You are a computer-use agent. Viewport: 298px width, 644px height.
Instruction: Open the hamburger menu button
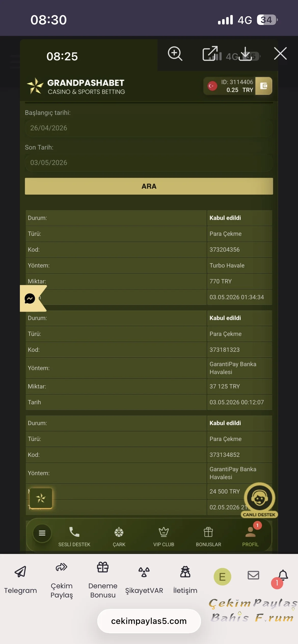click(42, 533)
